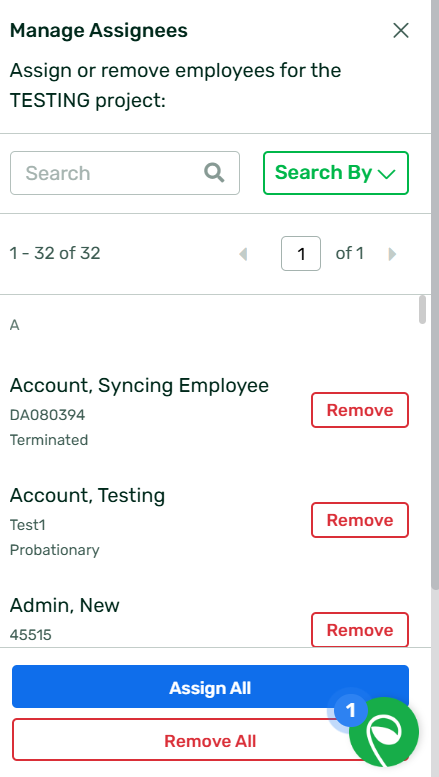The image size is (439, 777).
Task: Select the Admin, New employee name
Action: pyautogui.click(x=64, y=605)
